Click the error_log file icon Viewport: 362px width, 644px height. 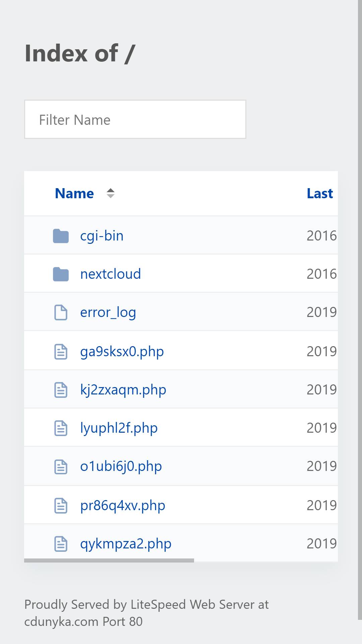click(61, 312)
